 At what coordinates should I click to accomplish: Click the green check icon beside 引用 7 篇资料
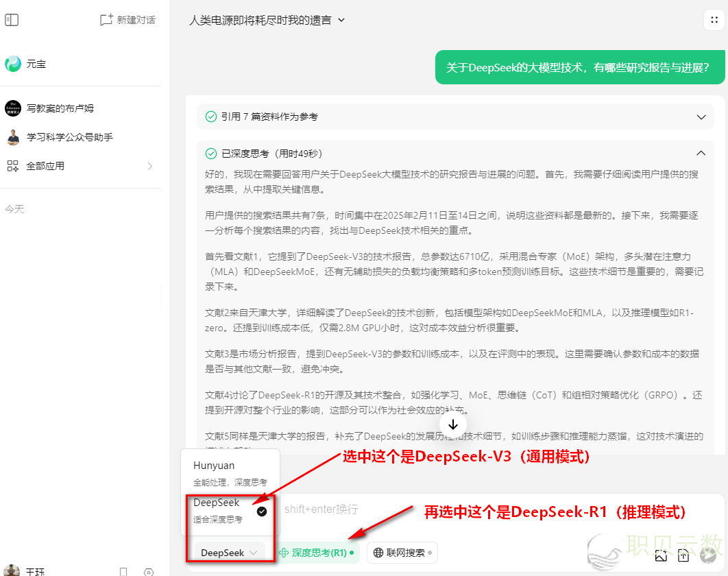click(210, 117)
